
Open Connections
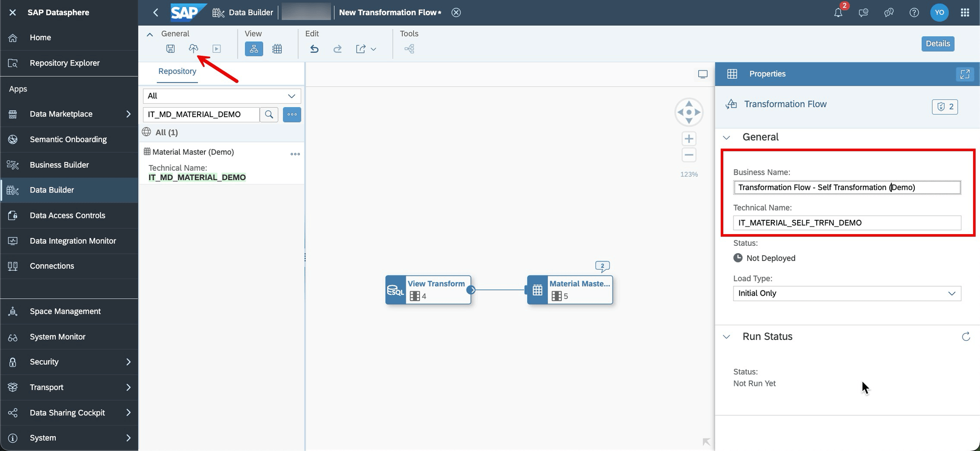click(69, 266)
